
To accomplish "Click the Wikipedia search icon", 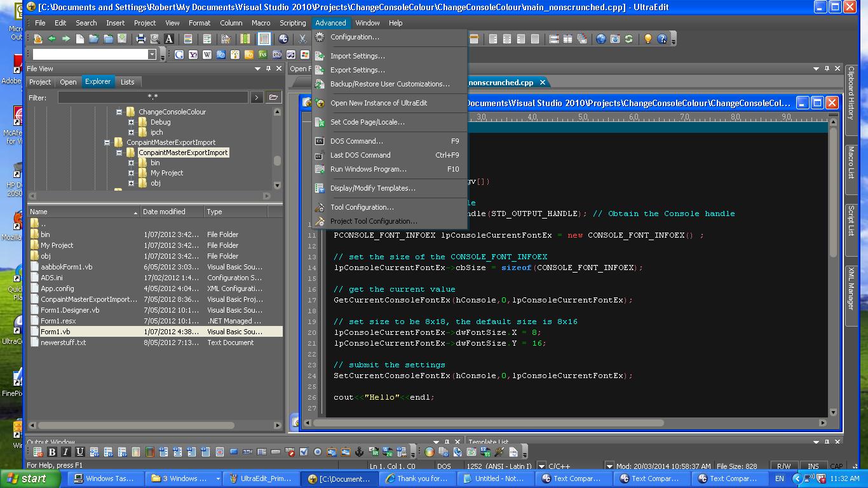I will pyautogui.click(x=207, y=55).
